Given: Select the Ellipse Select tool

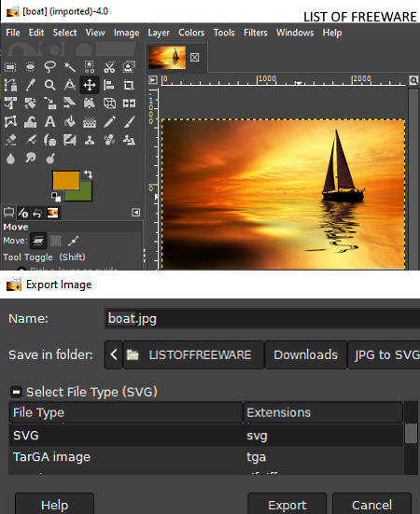Looking at the screenshot, I should (30, 67).
